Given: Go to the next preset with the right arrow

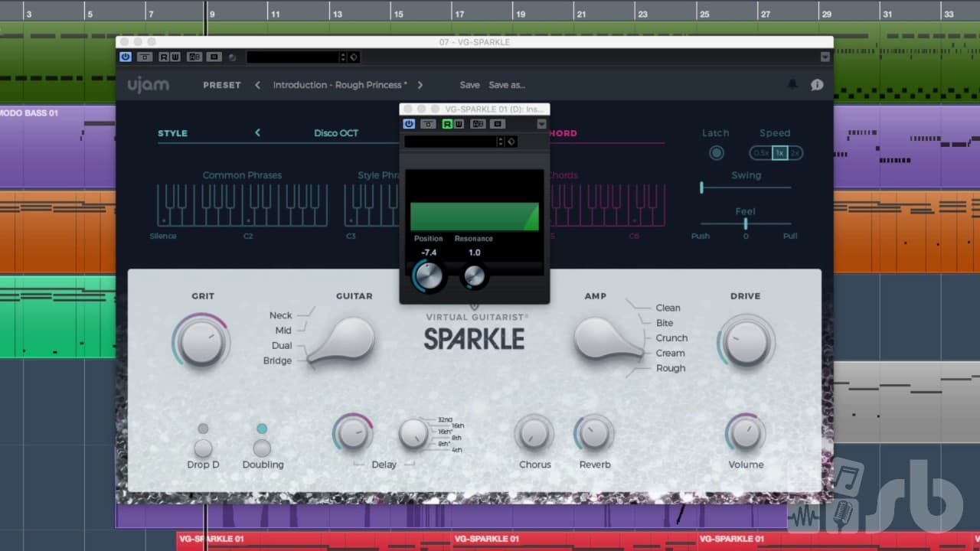Looking at the screenshot, I should point(420,85).
